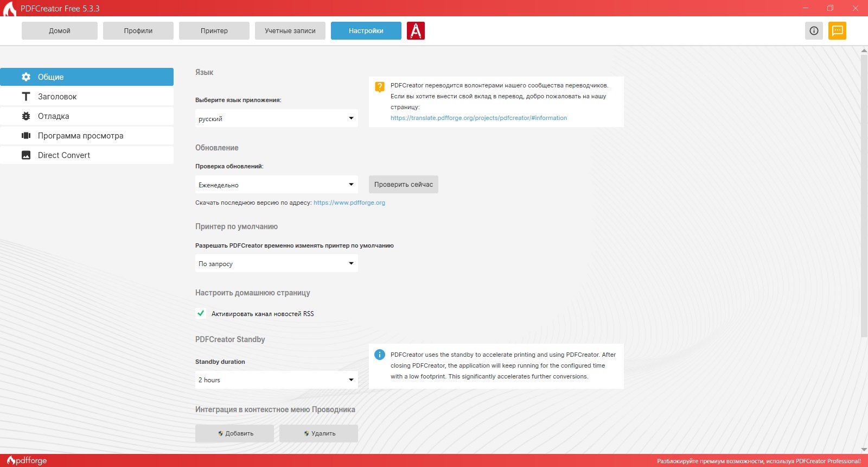The image size is (868, 467).
Task: Expand the update check interval dropdown
Action: point(277,185)
